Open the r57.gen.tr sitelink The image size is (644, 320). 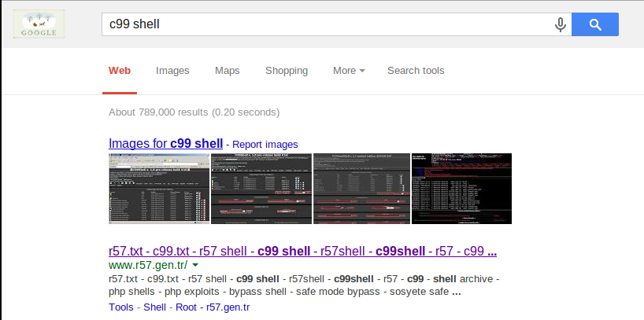coord(228,307)
